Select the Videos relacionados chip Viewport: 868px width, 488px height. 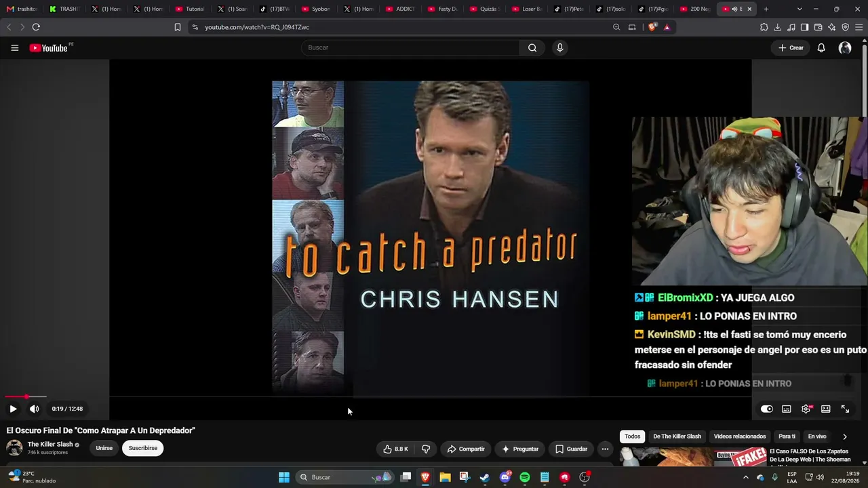(740, 436)
